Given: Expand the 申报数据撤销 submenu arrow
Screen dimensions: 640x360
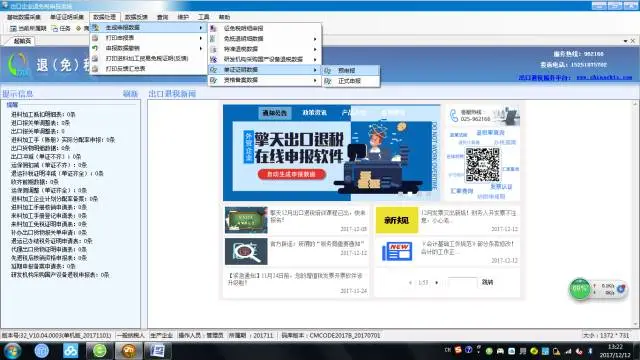Looking at the screenshot, I should coord(201,48).
